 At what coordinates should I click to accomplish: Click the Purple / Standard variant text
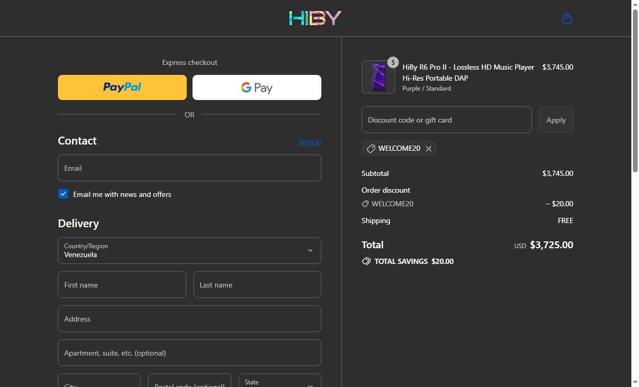coord(427,88)
